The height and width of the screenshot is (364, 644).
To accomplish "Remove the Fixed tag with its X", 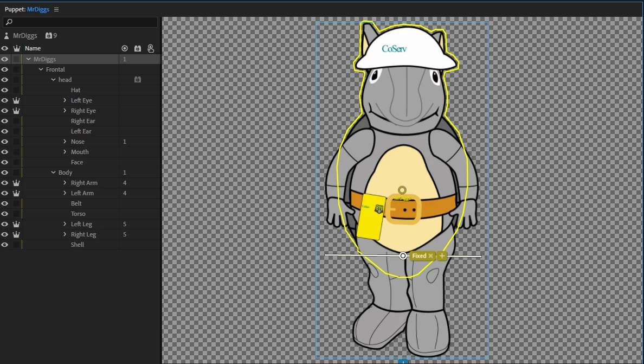I will 430,256.
